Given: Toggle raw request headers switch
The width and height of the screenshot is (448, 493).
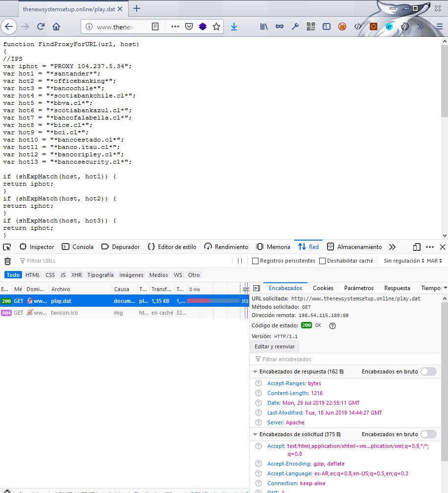Looking at the screenshot, I should (429, 435).
